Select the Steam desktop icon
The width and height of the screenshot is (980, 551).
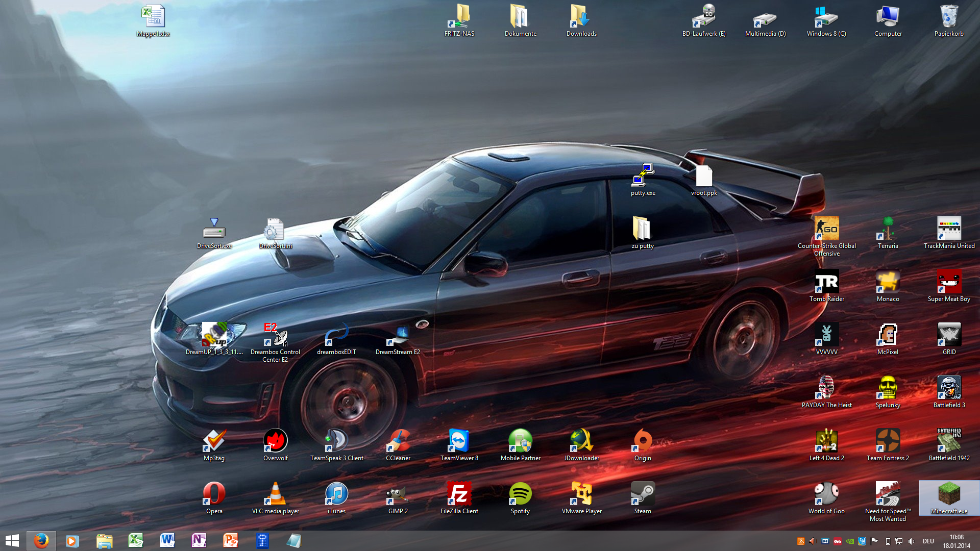(x=643, y=494)
